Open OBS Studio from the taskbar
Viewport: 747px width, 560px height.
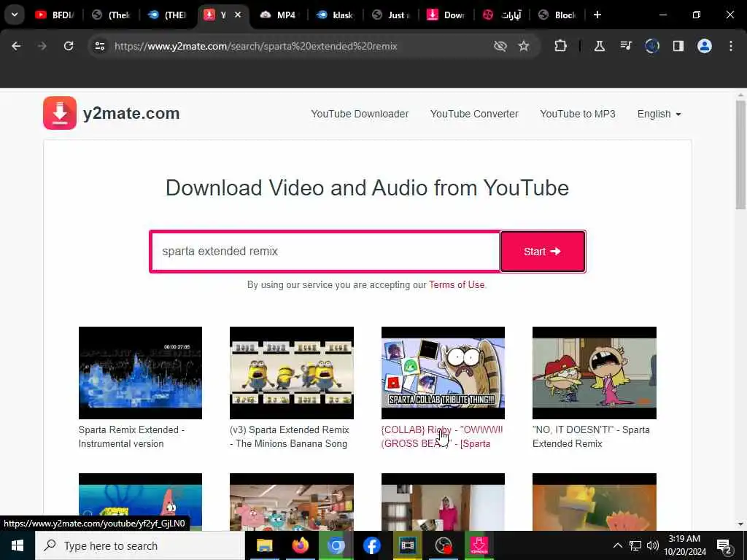(x=444, y=545)
